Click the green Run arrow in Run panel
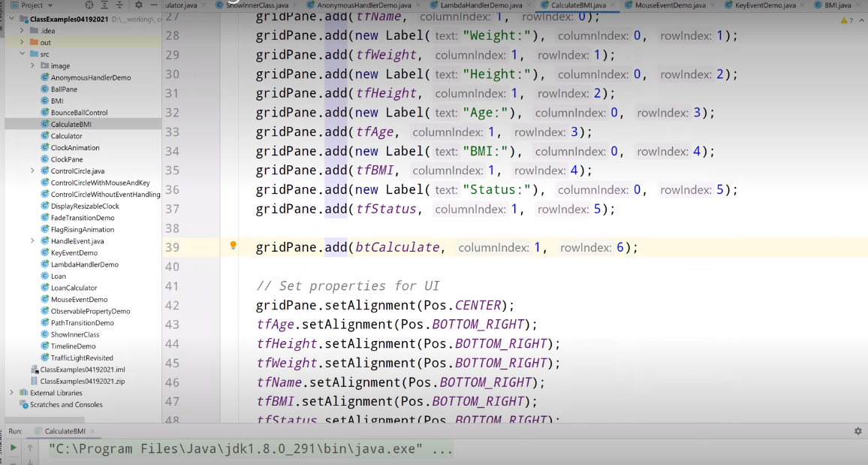 point(13,448)
